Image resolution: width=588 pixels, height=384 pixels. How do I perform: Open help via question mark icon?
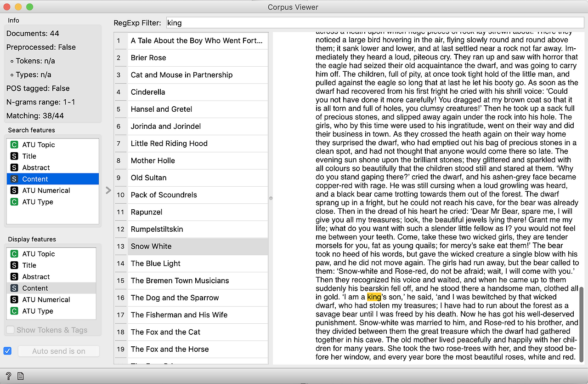[x=9, y=376]
